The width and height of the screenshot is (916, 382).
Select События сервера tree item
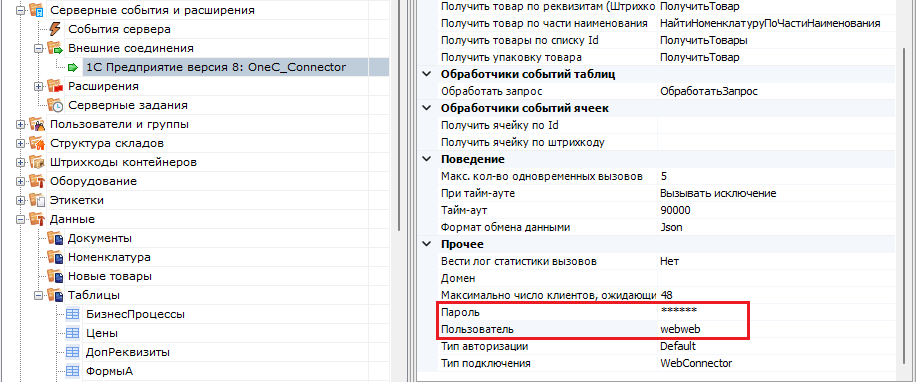coord(119,29)
